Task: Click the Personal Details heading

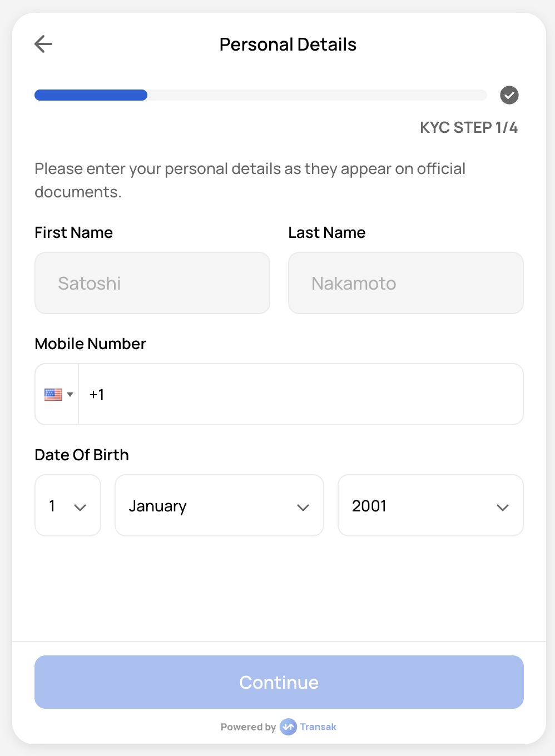Action: pos(288,44)
